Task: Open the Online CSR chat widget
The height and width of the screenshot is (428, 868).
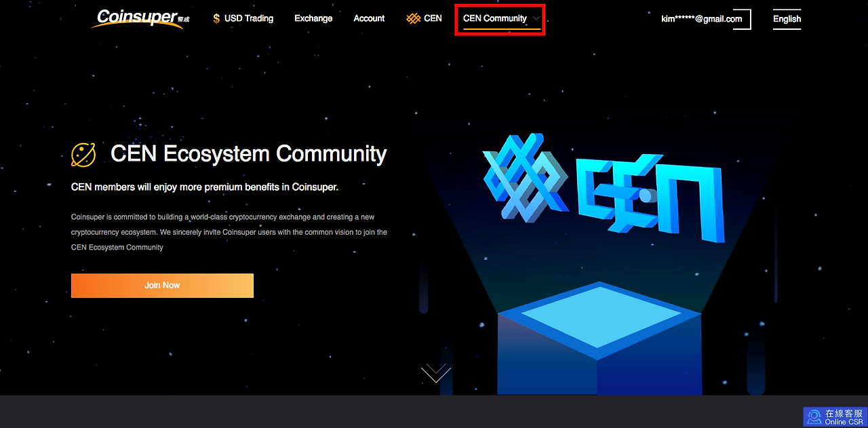Action: [835, 416]
